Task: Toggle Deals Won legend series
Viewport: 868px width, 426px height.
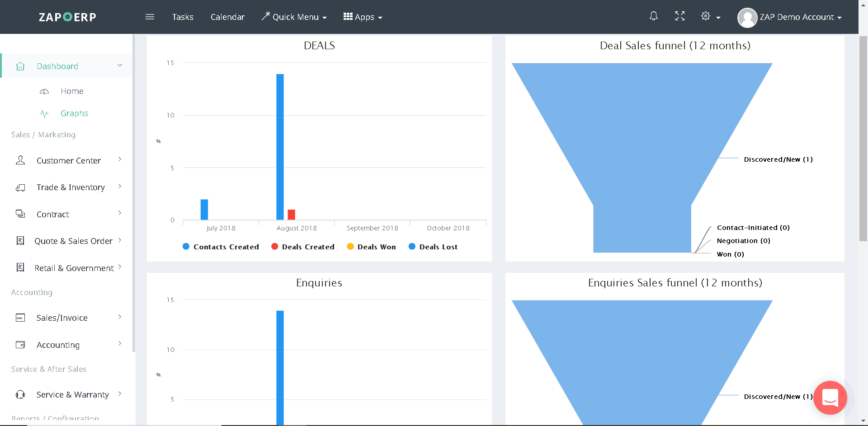Action: point(371,247)
